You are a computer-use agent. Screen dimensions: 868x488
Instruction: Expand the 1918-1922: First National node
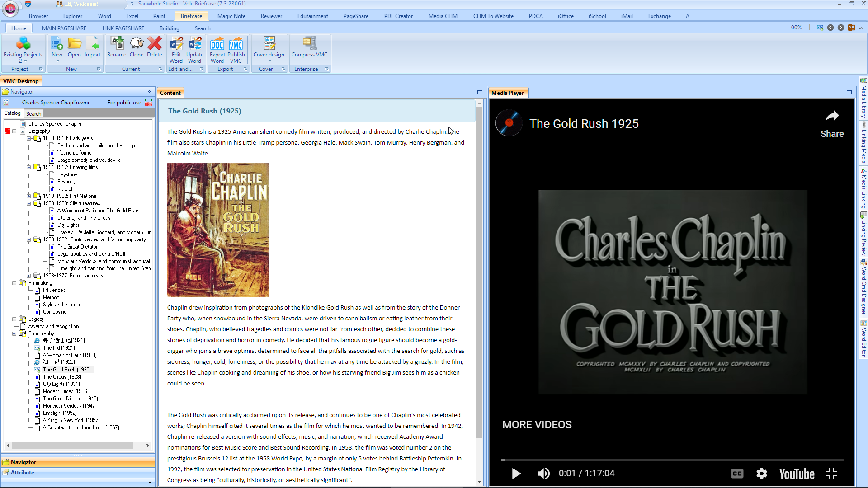click(x=29, y=196)
